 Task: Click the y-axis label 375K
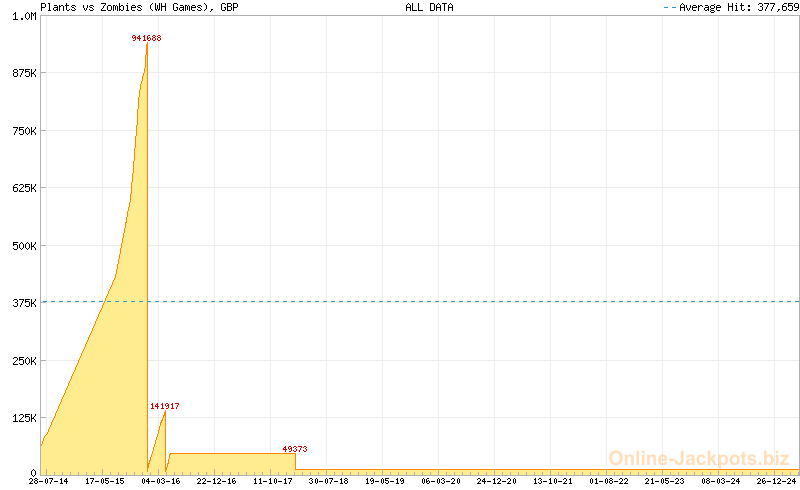point(24,303)
